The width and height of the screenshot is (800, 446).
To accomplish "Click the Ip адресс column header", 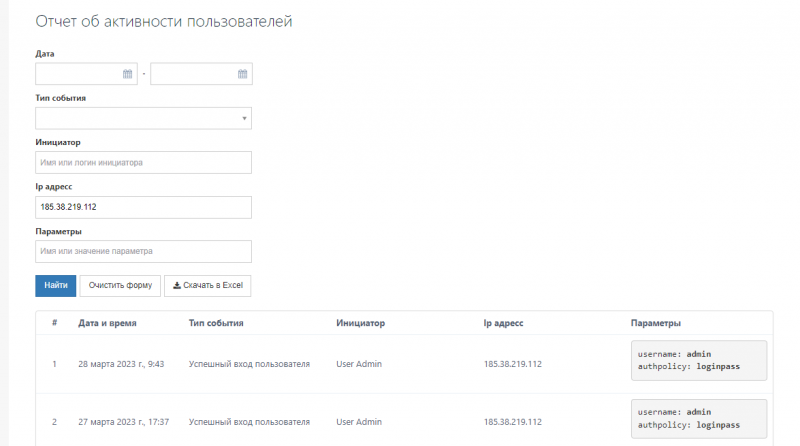I will point(503,323).
